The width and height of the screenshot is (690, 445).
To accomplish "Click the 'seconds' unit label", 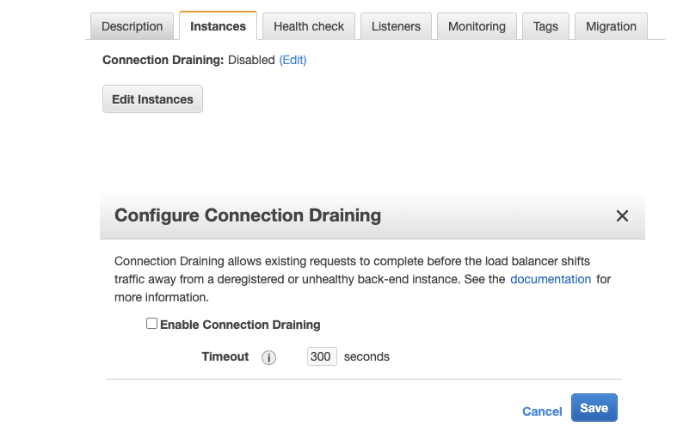I will pyautogui.click(x=367, y=357).
